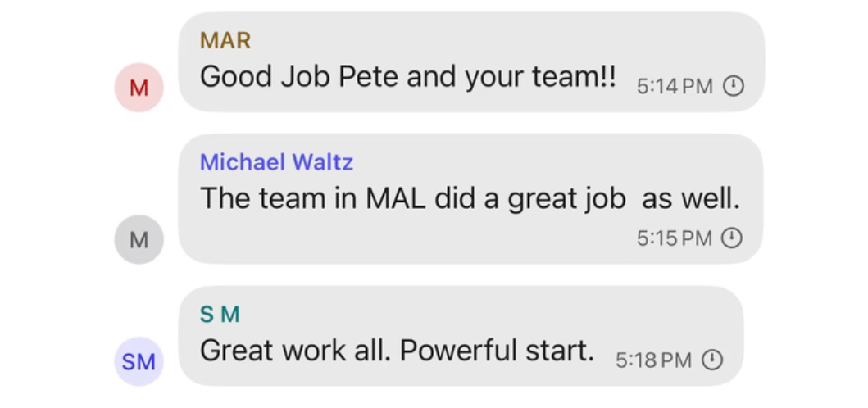Open the MAR sender name
Image resolution: width=868 pixels, height=408 pixels.
pyautogui.click(x=225, y=40)
